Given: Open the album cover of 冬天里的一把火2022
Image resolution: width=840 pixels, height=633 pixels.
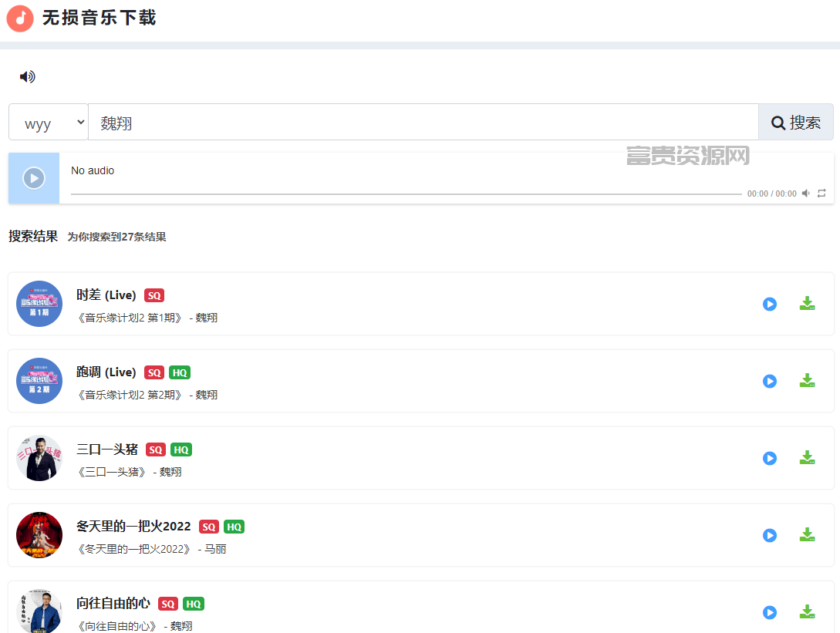Looking at the screenshot, I should tap(39, 535).
